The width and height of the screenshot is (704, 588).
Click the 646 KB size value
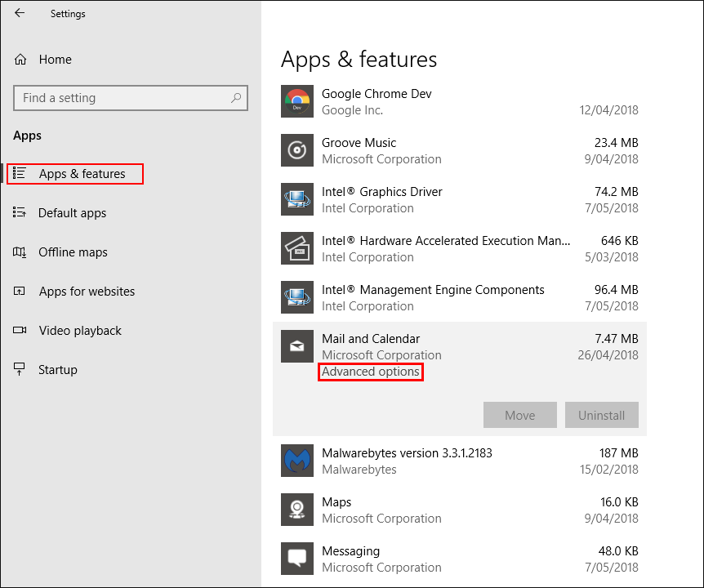(620, 241)
